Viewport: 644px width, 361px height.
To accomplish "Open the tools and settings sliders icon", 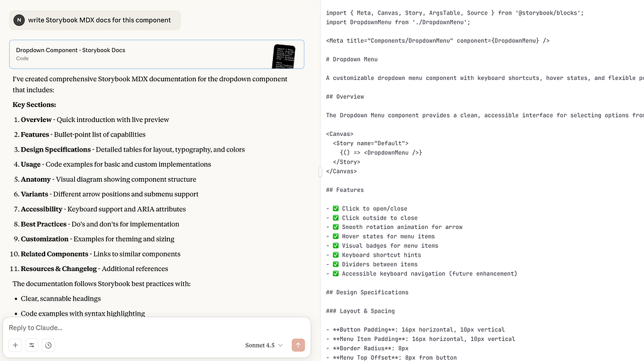I will coord(31,345).
